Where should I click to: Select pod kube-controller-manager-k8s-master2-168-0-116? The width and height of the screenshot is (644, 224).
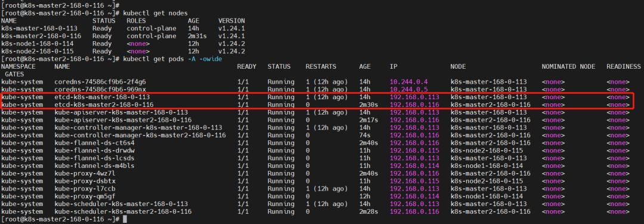[x=140, y=136]
